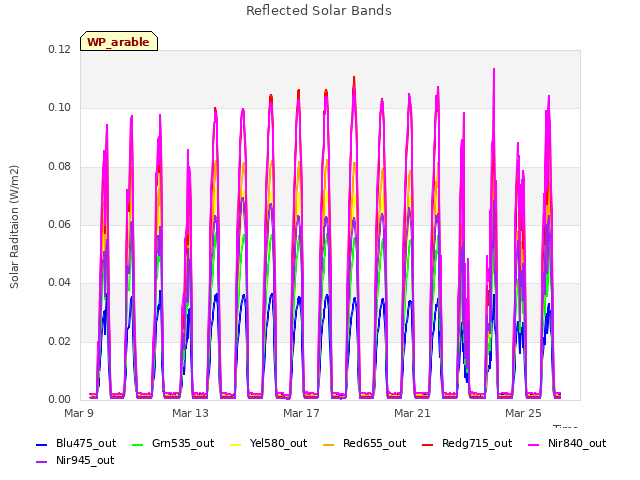640x480 pixels.
Task: Click the Blu475_out legend label
Action: (86, 443)
